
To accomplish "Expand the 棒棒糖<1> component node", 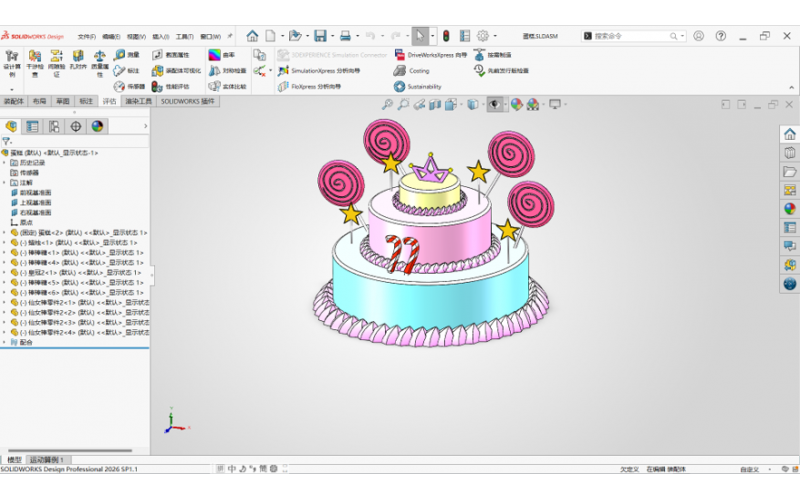I will 5,253.
